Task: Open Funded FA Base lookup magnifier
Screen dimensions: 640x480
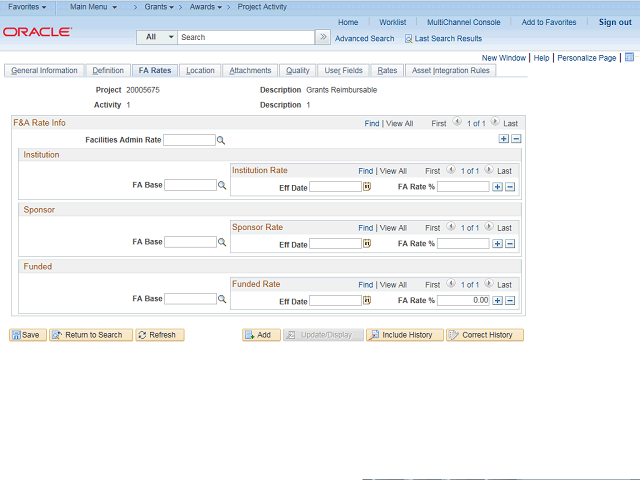Action: tap(222, 299)
